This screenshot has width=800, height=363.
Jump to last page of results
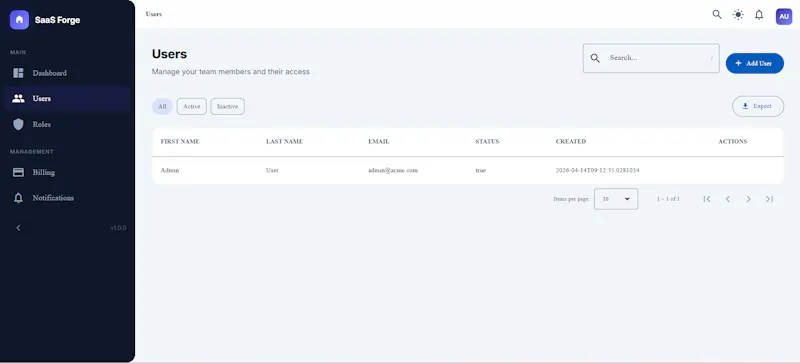(x=769, y=199)
